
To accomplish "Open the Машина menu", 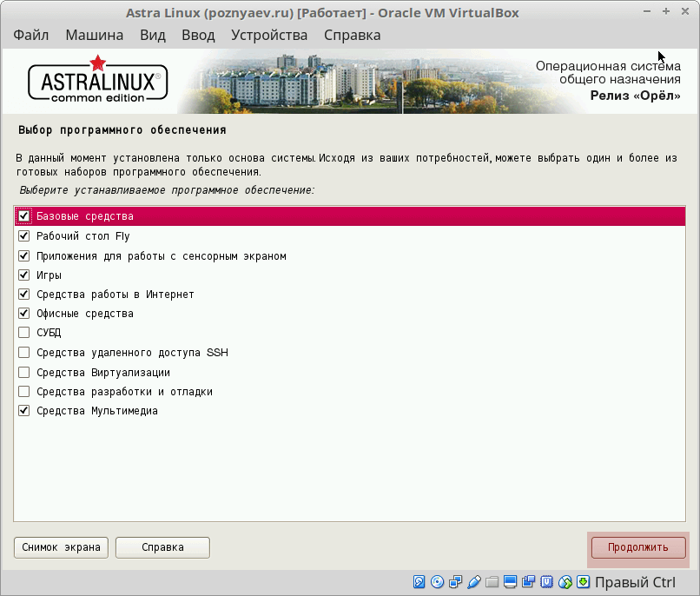I will pos(94,36).
